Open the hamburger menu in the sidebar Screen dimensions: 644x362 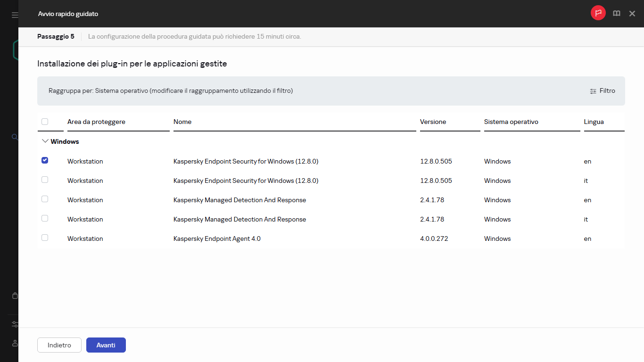[x=14, y=14]
